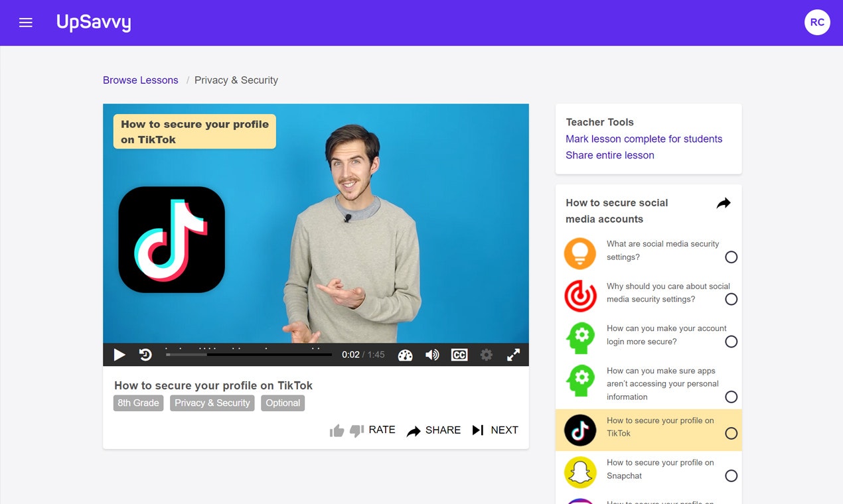Screen dimensions: 843x504
Task: Click the TikTok icon in lesson list
Action: point(580,430)
